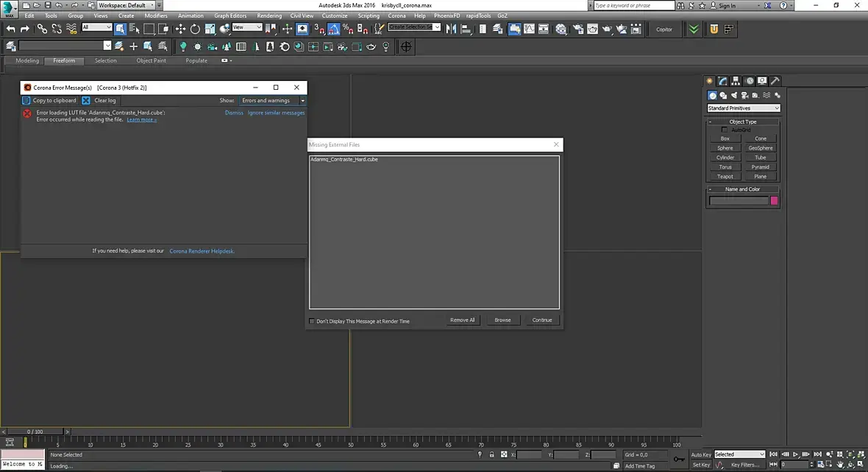Screen dimensions: 868x472
Task: Expand the Errors and warnings dropdown
Action: click(272, 100)
